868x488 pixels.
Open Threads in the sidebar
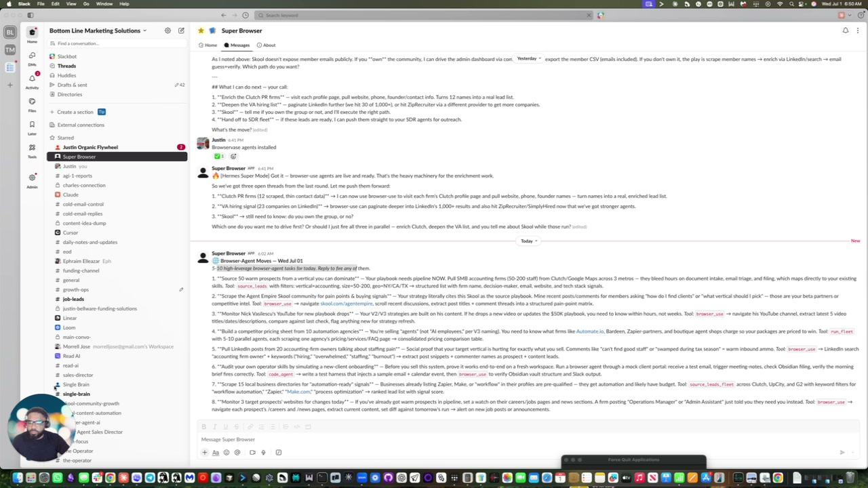tap(66, 66)
